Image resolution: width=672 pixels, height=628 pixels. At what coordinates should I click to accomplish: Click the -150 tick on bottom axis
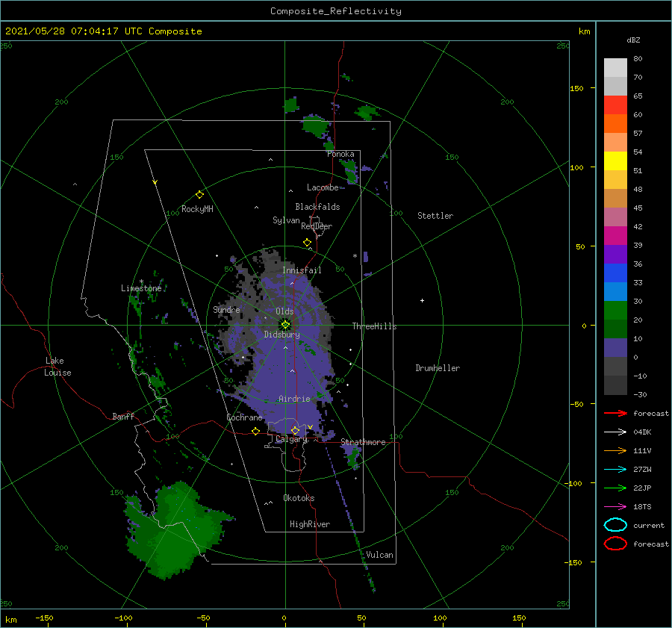[44, 618]
